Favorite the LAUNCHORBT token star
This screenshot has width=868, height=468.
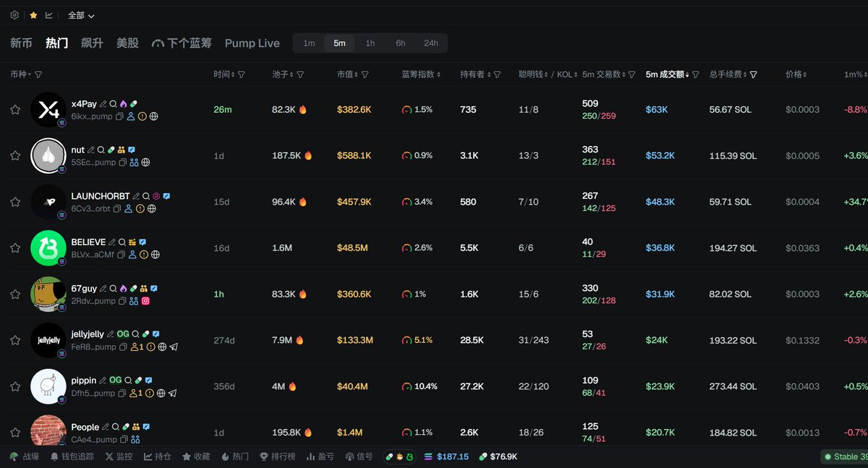pos(15,202)
